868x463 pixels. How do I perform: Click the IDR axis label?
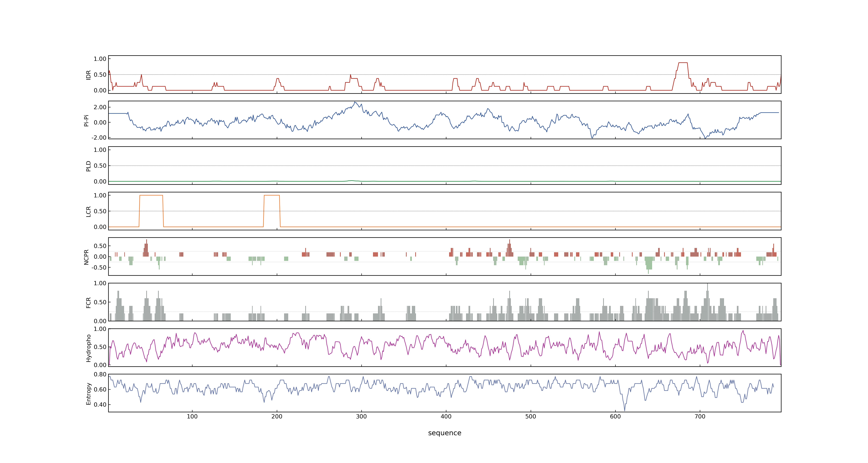tap(88, 75)
